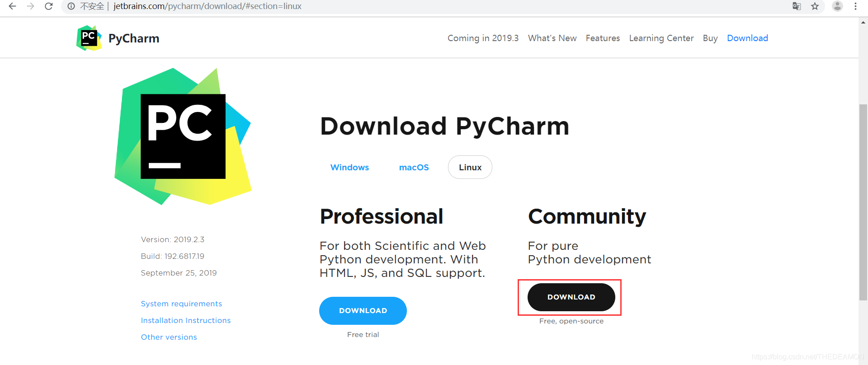Open the translate page icon
868x365 pixels.
(797, 6)
